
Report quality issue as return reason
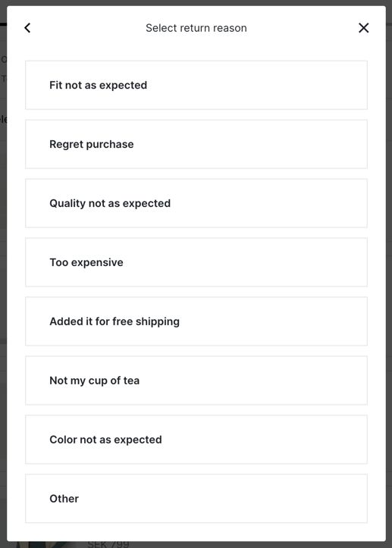click(196, 203)
